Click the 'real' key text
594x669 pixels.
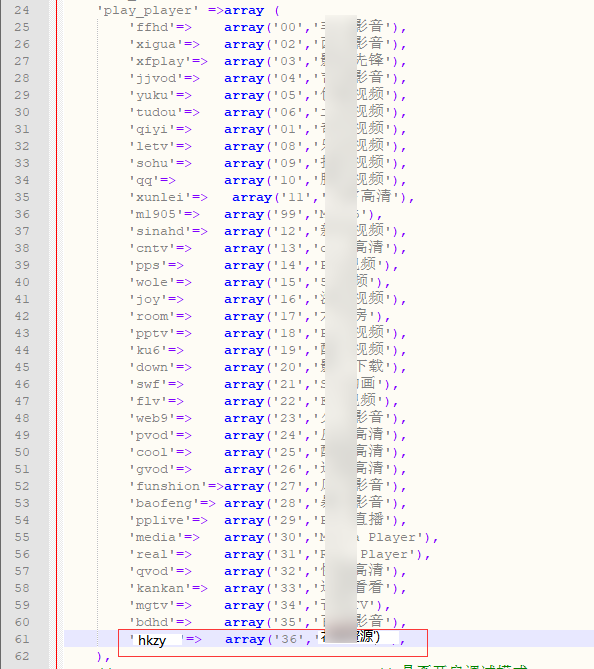click(x=152, y=555)
